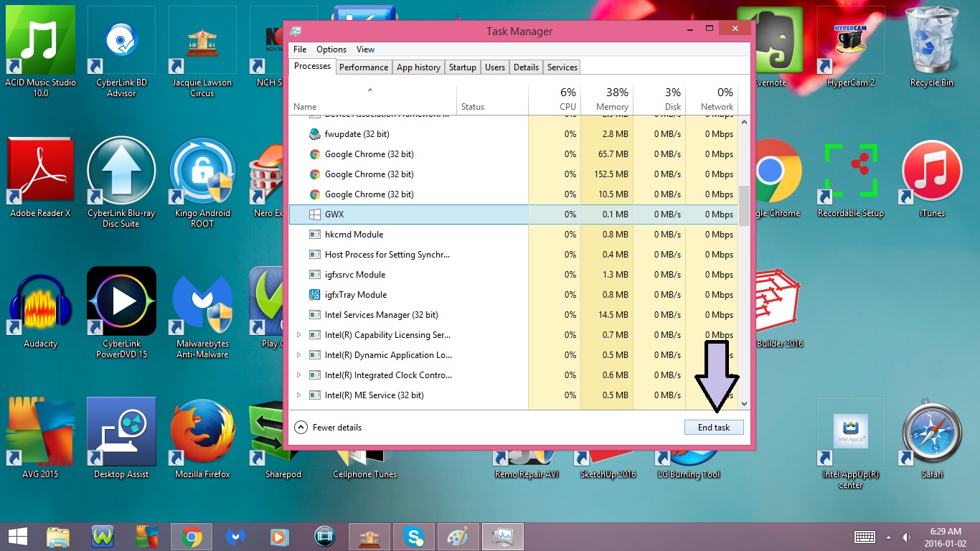Launch CyberLink PowerDVD 15 icon
Image resolution: width=980 pixels, height=551 pixels.
[121, 314]
